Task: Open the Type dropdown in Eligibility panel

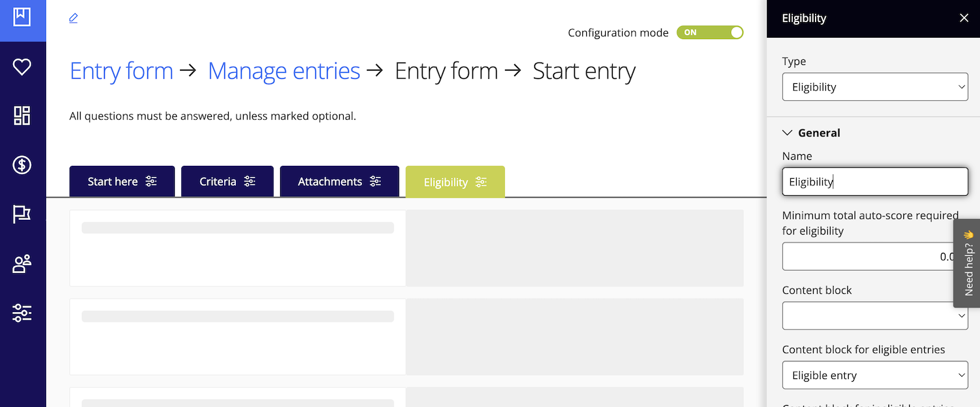Action: [875, 86]
